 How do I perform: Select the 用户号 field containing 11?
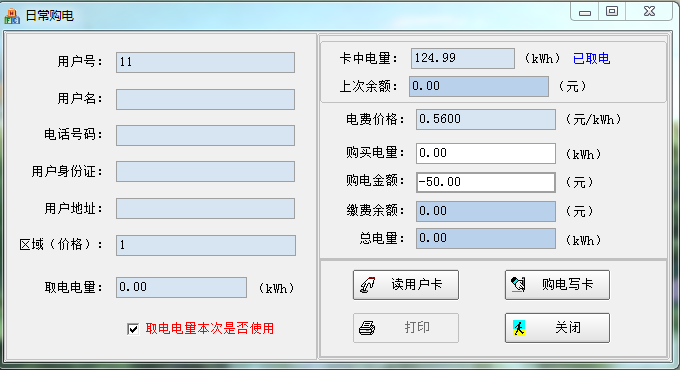206,62
